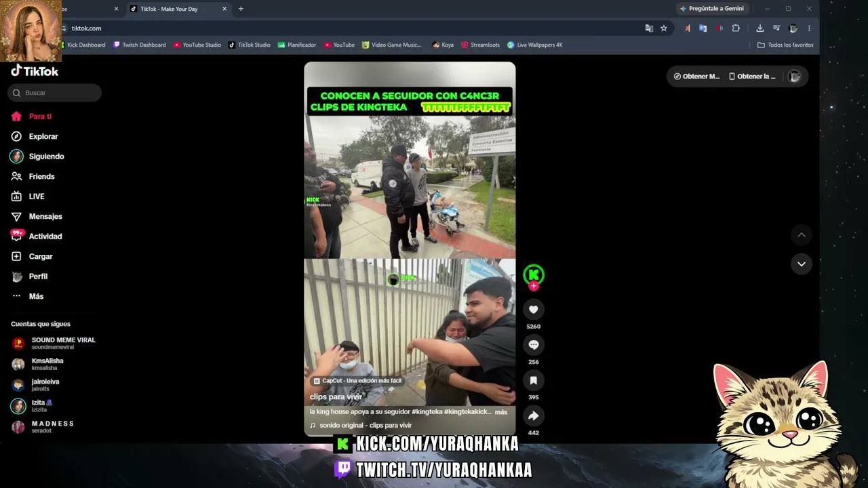Open the browser downloads icon
The width and height of the screenshot is (868, 488).
[x=760, y=28]
